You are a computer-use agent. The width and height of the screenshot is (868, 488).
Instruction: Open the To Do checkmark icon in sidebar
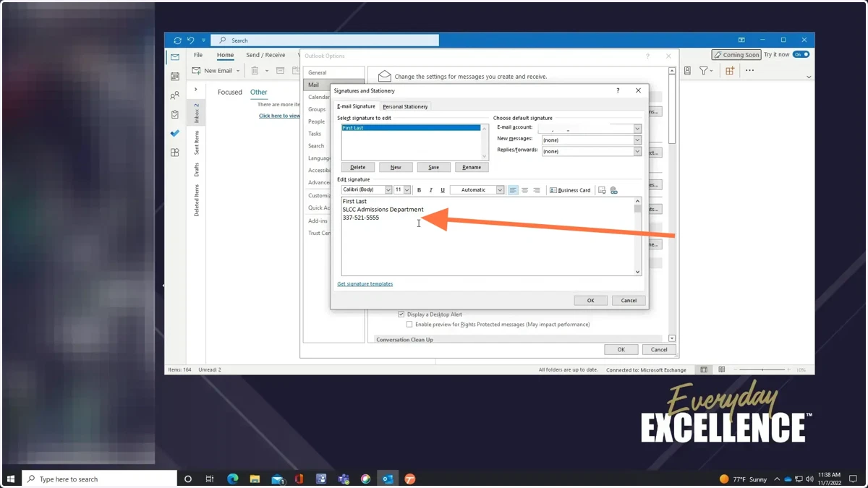coord(174,133)
